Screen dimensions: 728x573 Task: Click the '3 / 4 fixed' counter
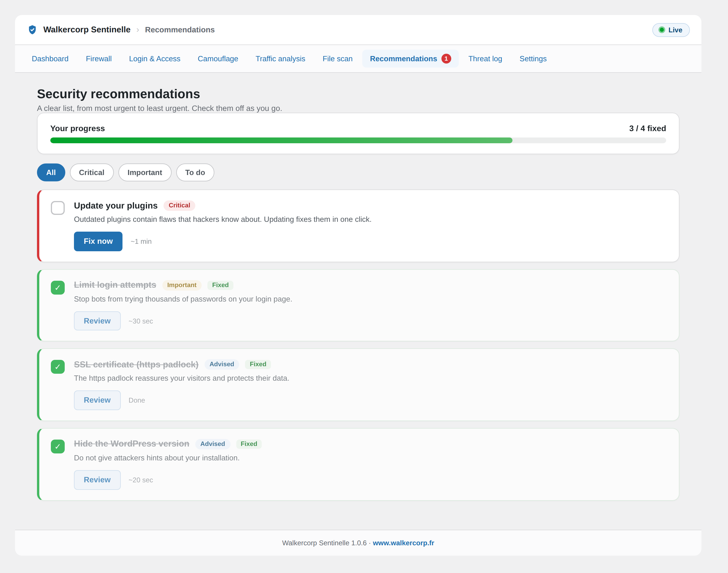647,129
